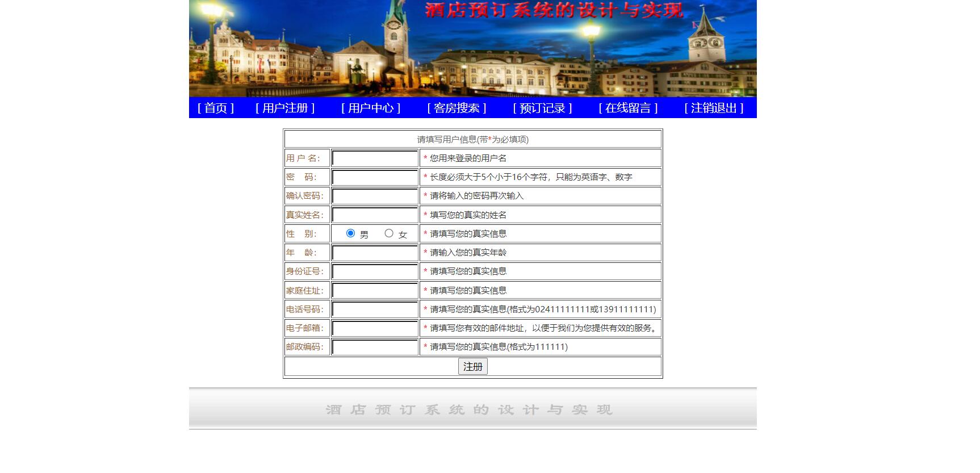Screen dimensions: 980x473
Task: Click hint 您用来登录的用户名
Action: tap(468, 158)
